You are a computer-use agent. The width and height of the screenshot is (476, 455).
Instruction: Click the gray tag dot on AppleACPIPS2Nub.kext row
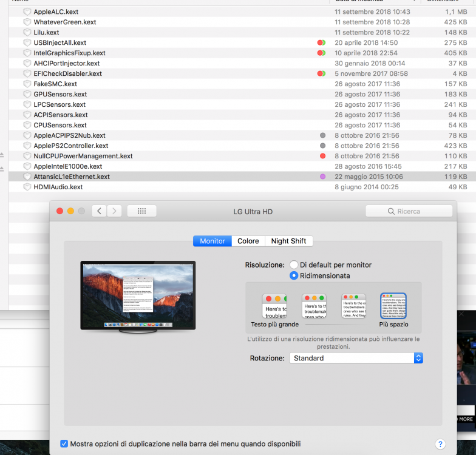[323, 136]
